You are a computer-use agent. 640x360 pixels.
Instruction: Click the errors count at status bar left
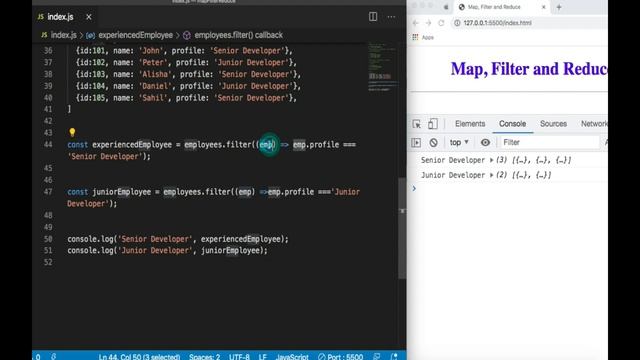tap(37, 356)
